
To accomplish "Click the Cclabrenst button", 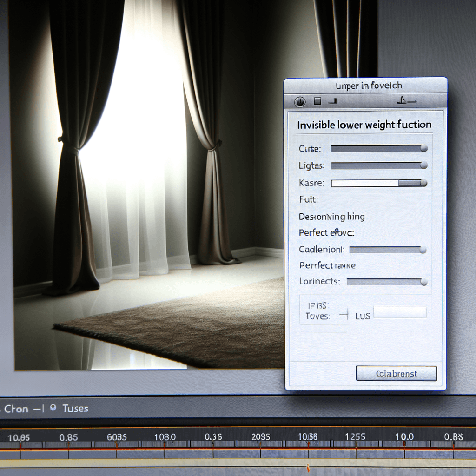I will (396, 373).
